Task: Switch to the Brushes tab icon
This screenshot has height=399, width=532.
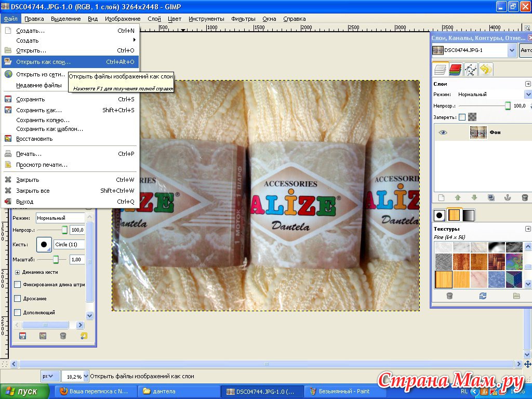Action: (x=440, y=215)
